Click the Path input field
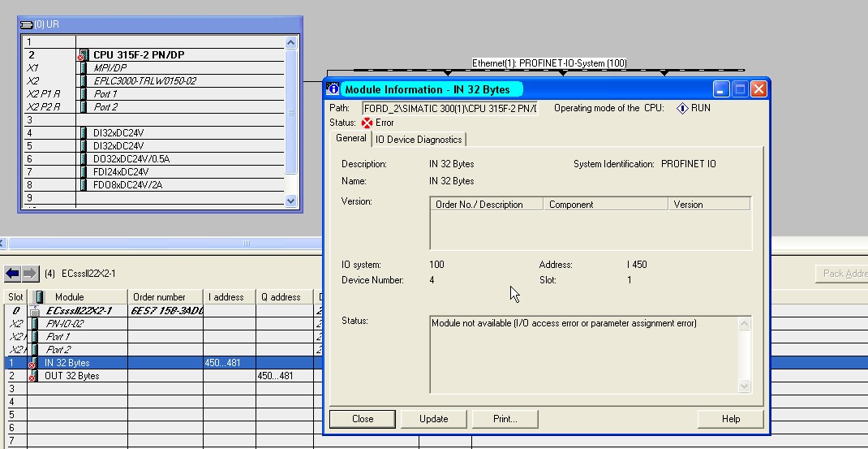The height and width of the screenshot is (449, 868). pos(450,108)
